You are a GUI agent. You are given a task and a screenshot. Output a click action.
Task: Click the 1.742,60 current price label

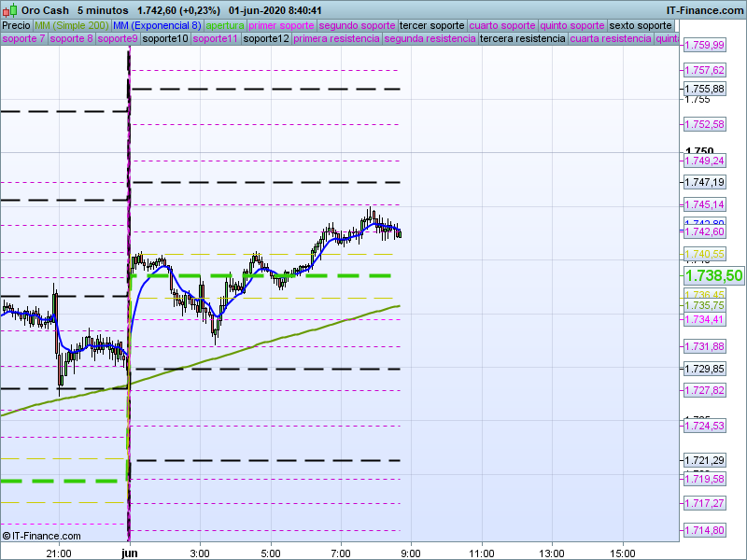pyautogui.click(x=705, y=231)
